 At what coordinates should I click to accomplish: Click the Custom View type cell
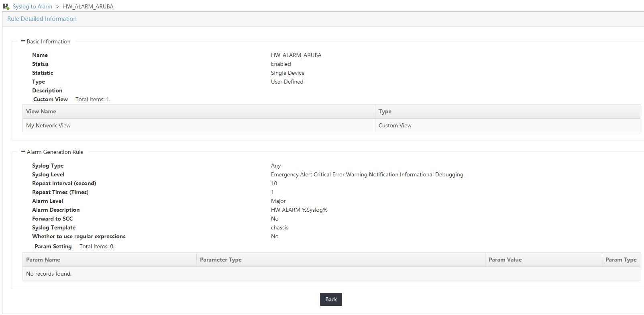[395, 125]
